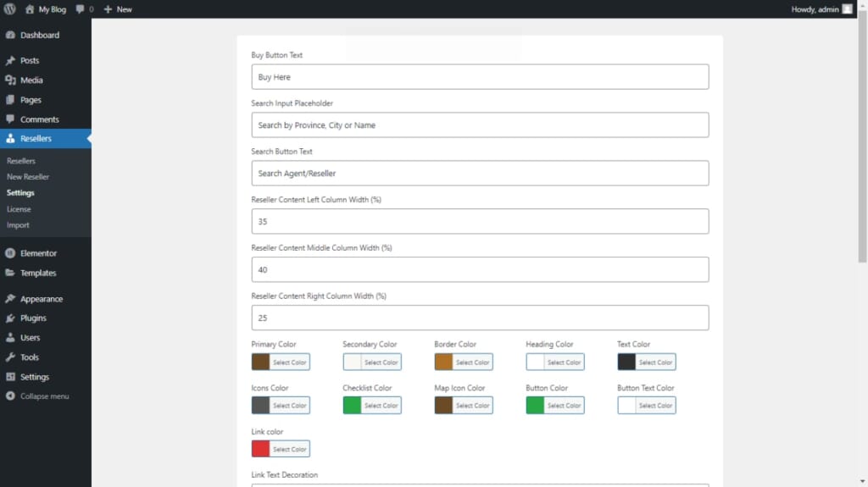Click the Elementor icon in sidebar
868x487 pixels.
click(x=10, y=253)
